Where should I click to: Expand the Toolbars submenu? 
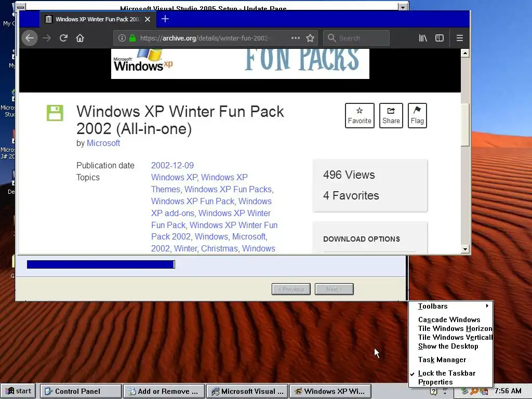(x=451, y=306)
